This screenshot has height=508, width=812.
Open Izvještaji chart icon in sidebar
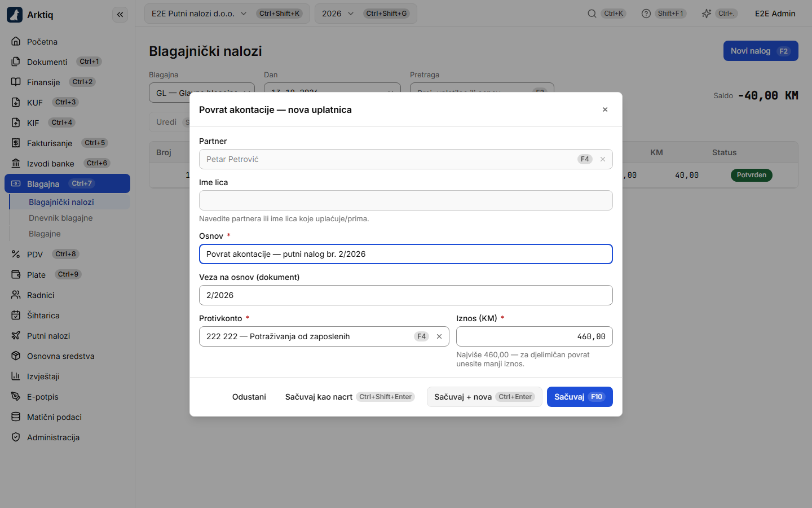[16, 376]
